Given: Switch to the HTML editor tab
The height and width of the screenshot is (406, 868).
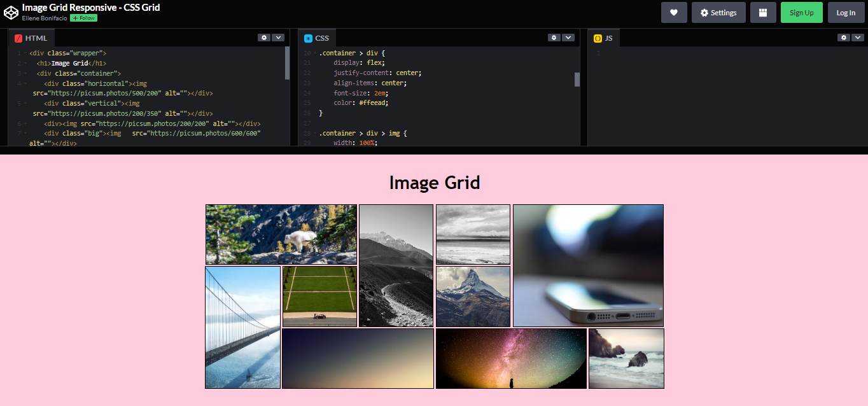Looking at the screenshot, I should point(36,38).
